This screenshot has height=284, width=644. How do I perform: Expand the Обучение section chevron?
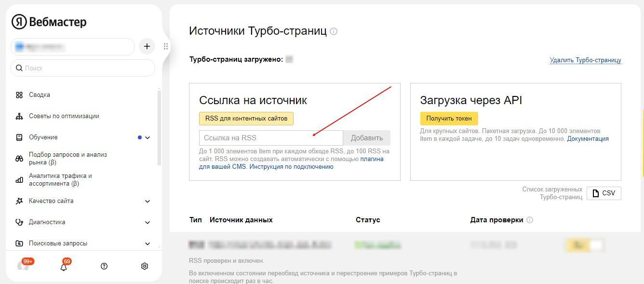point(148,137)
